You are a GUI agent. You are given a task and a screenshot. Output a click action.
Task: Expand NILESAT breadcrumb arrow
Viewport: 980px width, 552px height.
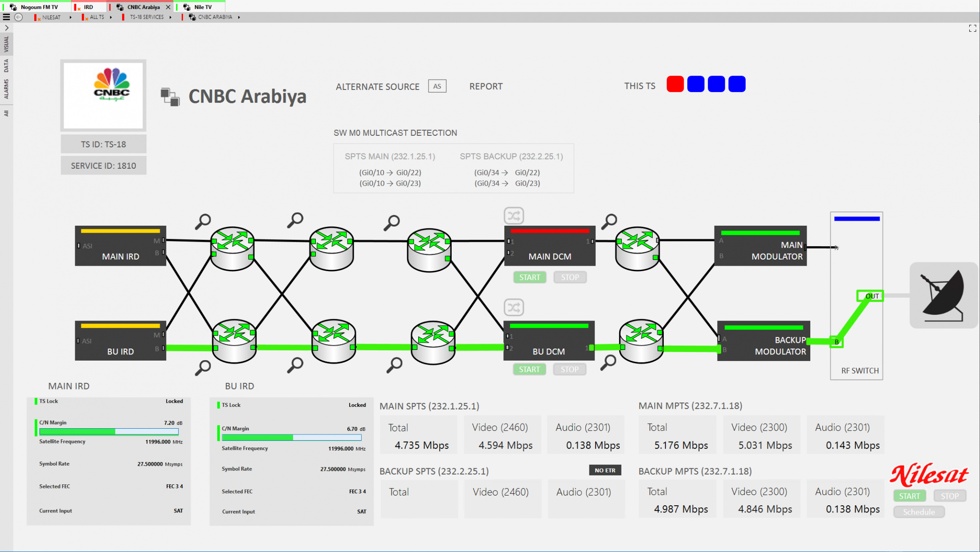pyautogui.click(x=70, y=17)
